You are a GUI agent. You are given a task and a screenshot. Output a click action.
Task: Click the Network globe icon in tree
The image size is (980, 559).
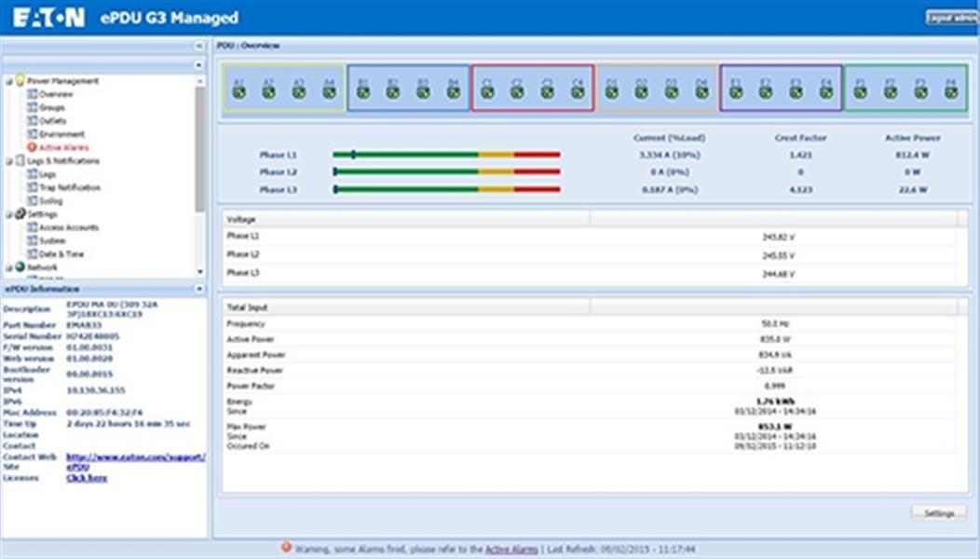pos(20,267)
